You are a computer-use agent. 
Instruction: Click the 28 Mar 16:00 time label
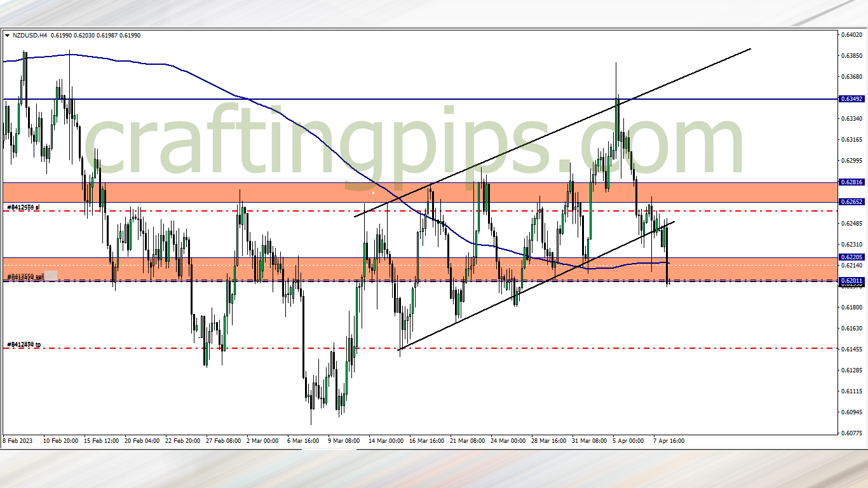coord(549,440)
